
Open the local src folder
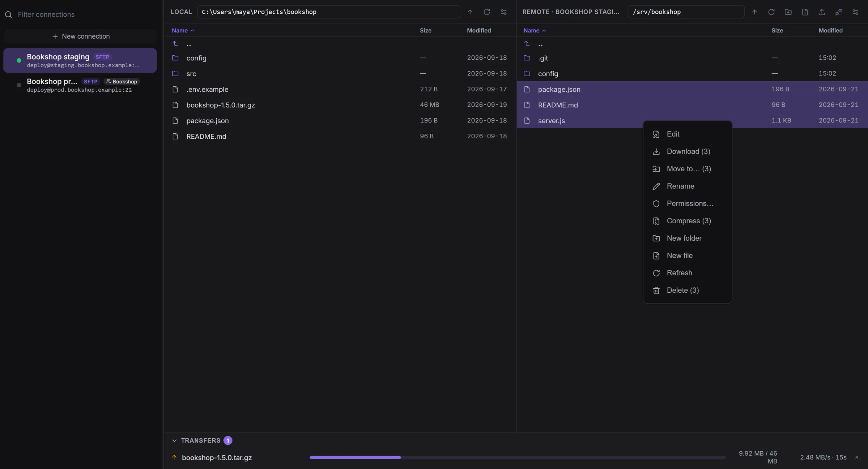(340, 74)
